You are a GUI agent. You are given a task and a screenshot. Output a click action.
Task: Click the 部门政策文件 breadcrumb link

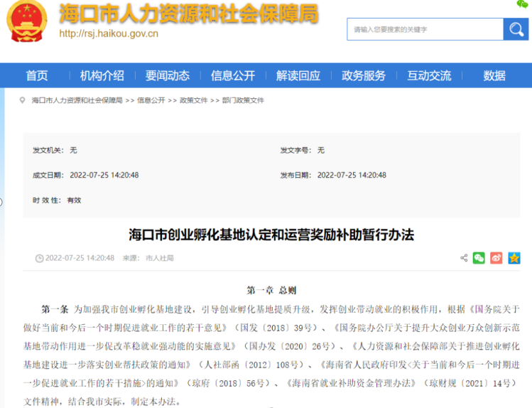click(x=243, y=100)
